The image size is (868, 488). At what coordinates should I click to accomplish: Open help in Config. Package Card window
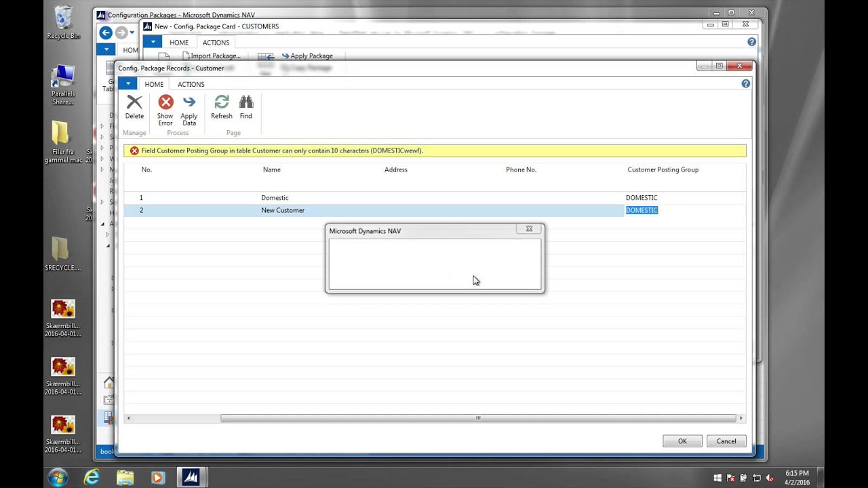point(751,42)
